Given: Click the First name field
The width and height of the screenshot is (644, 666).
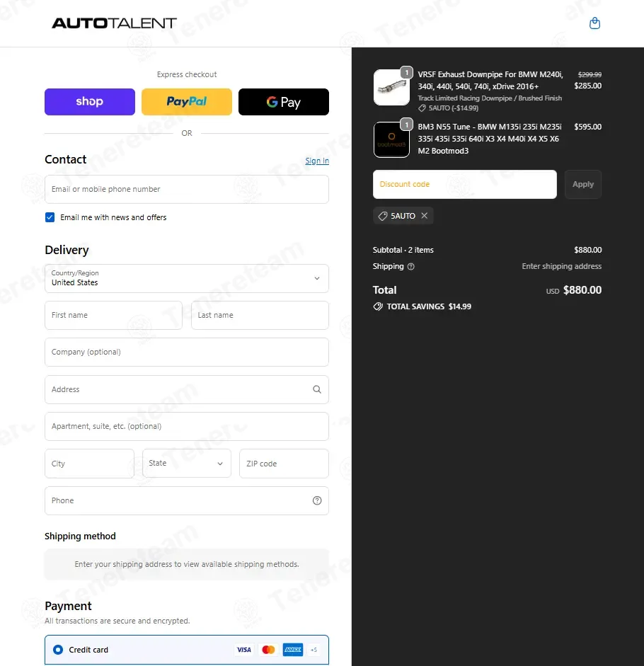Looking at the screenshot, I should pyautogui.click(x=113, y=315).
